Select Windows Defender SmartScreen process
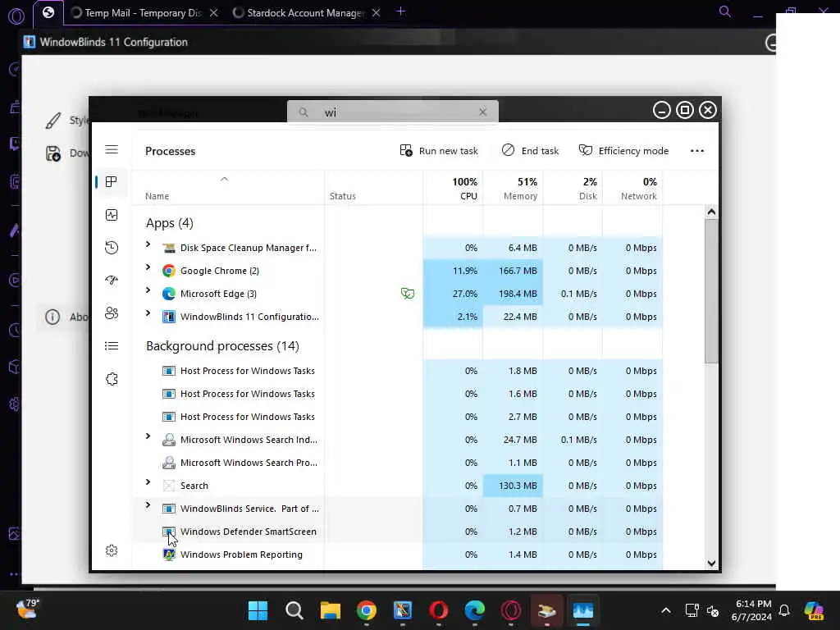 coord(397,532)
